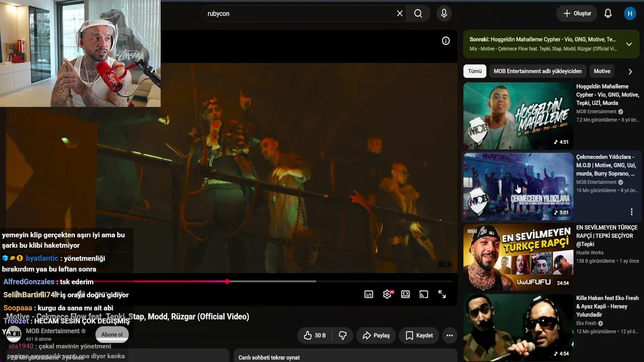
Task: Subscribe with the Abone ol button
Action: coord(112,335)
